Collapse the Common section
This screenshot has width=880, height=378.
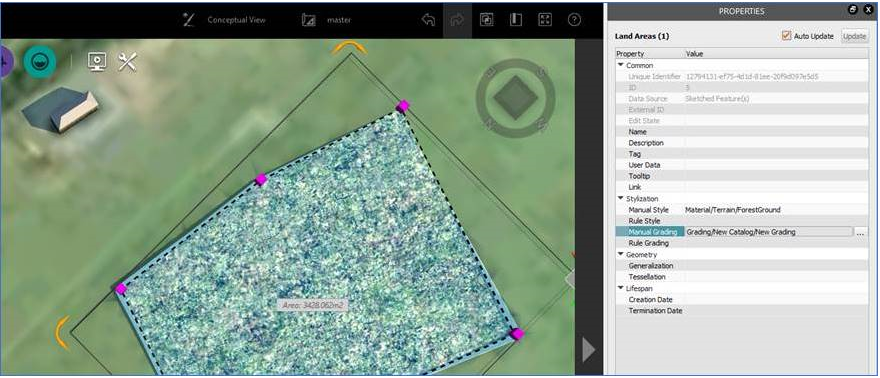pyautogui.click(x=621, y=65)
